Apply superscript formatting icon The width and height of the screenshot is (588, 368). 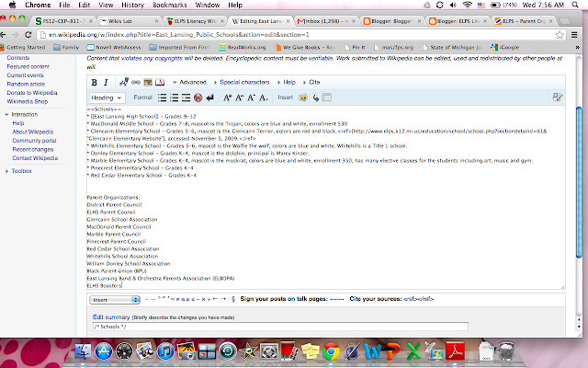pyautogui.click(x=251, y=98)
